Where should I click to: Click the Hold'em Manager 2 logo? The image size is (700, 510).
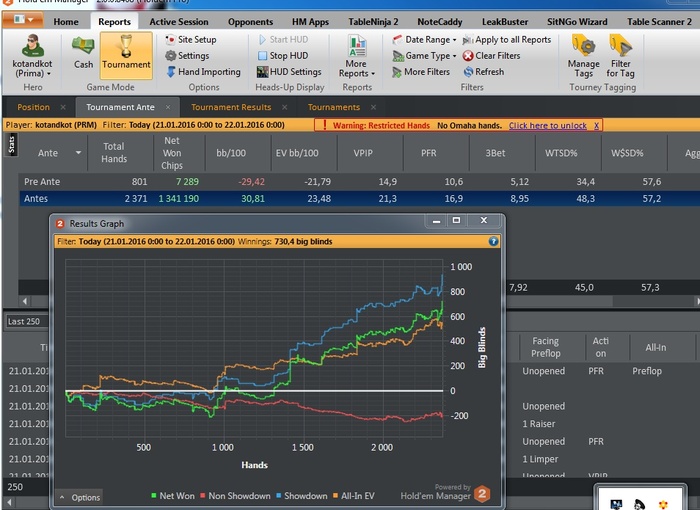(x=482, y=494)
